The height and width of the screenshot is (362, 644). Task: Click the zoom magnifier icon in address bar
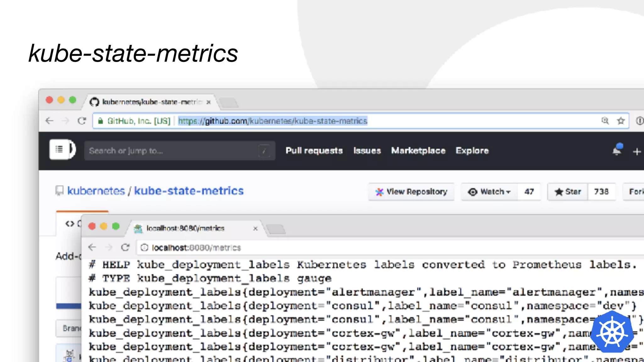tap(605, 121)
